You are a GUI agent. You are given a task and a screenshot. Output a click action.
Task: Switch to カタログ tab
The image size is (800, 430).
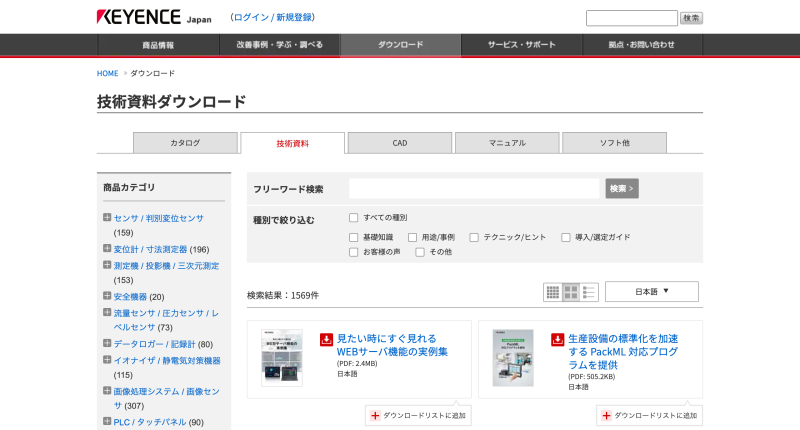tap(185, 143)
